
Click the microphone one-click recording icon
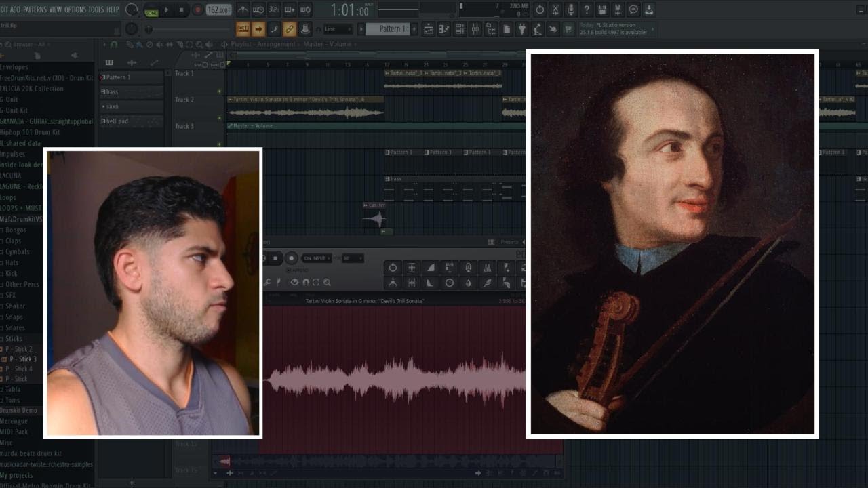(571, 9)
